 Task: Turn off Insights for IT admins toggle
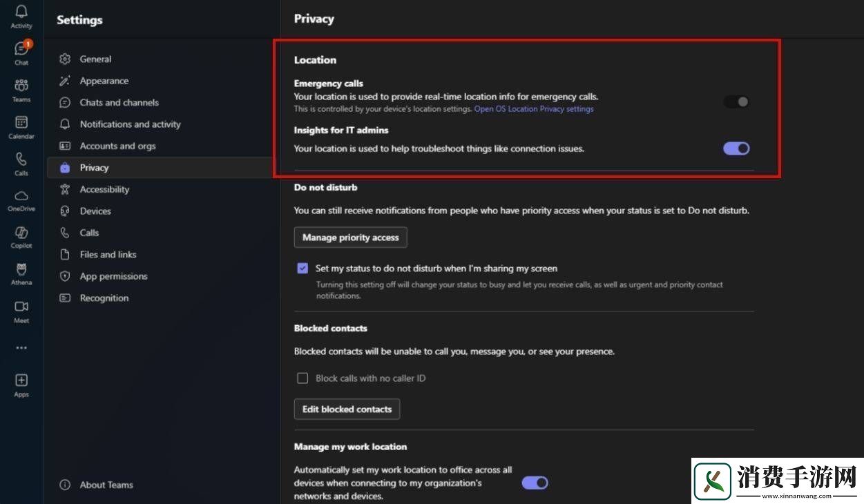pyautogui.click(x=736, y=148)
